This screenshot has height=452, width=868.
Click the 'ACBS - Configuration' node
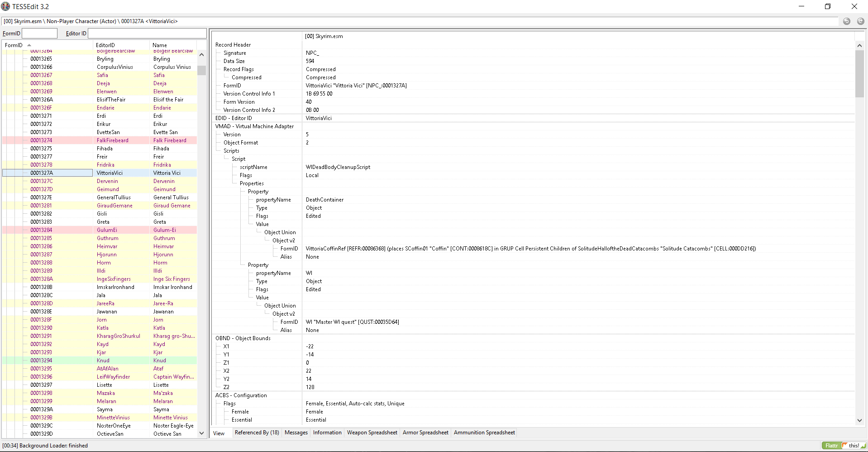[241, 395]
